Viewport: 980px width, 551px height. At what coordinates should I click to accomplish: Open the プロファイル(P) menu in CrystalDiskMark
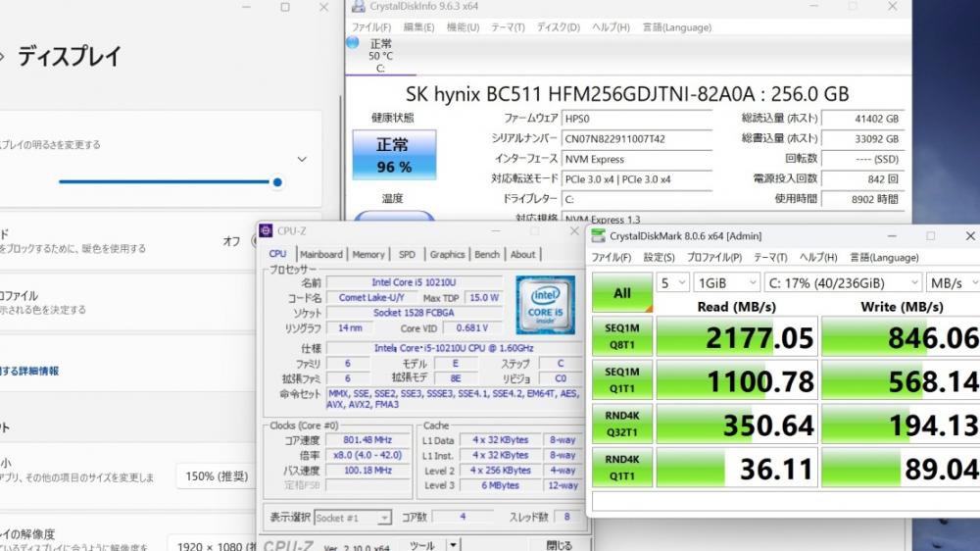(714, 258)
